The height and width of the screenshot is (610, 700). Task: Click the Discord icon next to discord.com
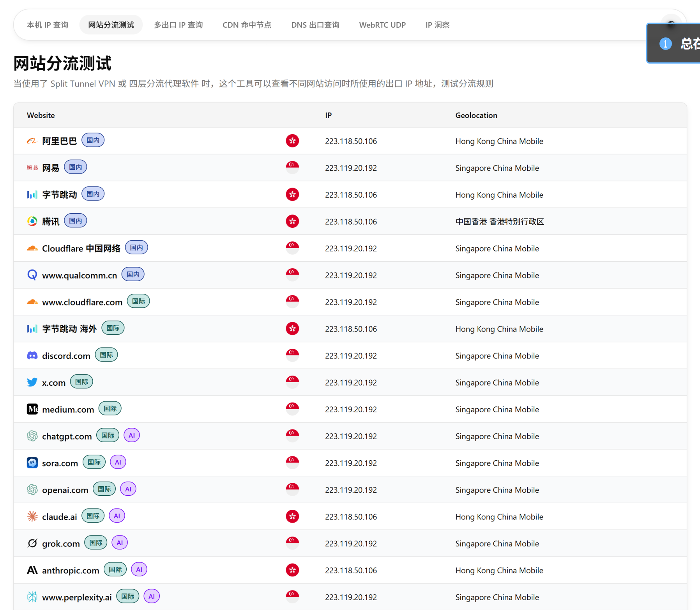coord(32,355)
